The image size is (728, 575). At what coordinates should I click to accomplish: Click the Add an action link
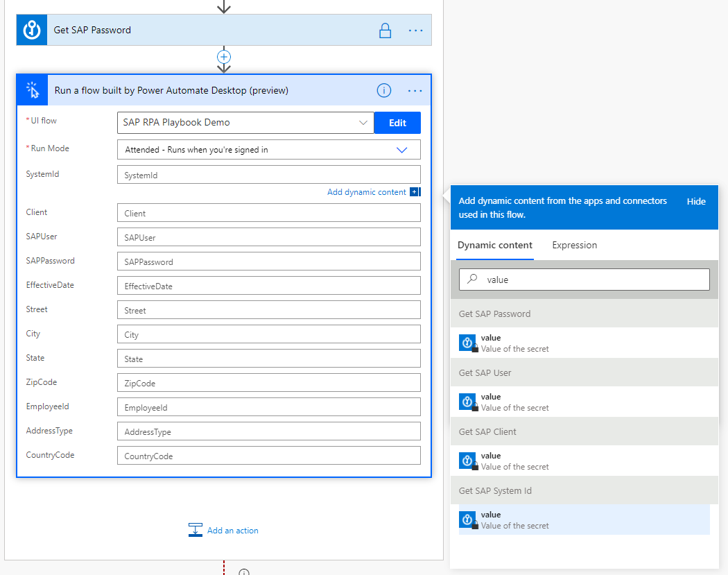coord(232,531)
